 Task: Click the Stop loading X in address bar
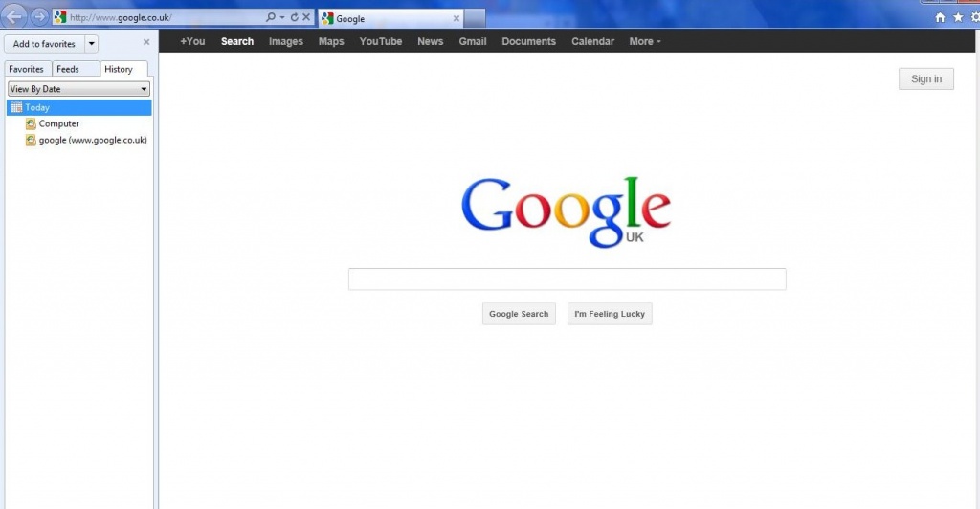[x=306, y=17]
